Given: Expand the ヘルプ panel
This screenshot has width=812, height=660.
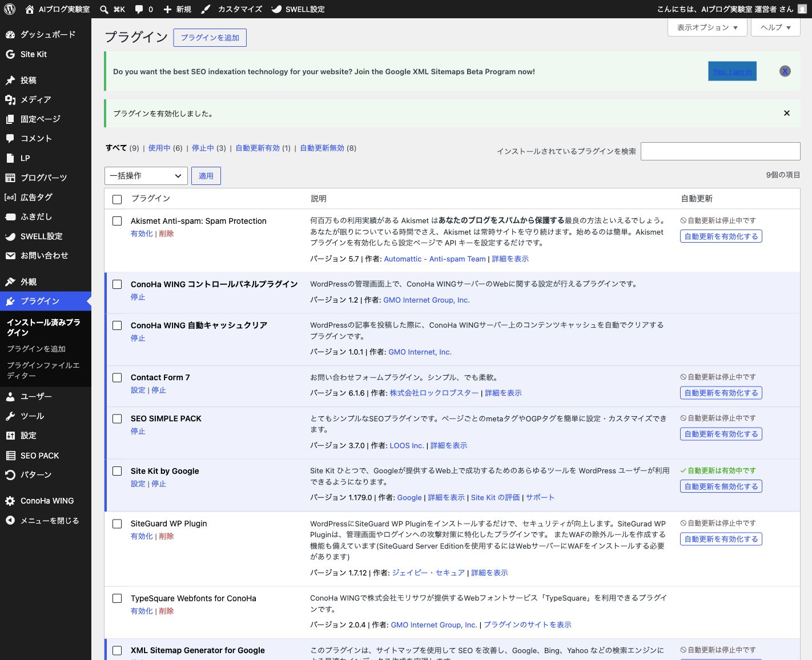Looking at the screenshot, I should click(x=775, y=27).
